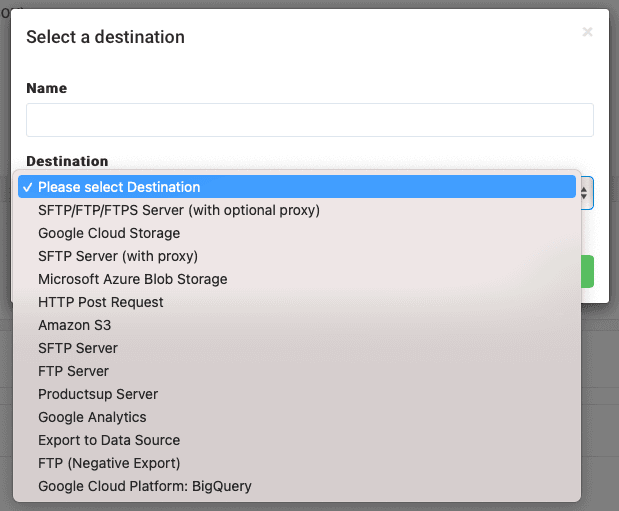Close the Select a destination dialog

pos(587,32)
